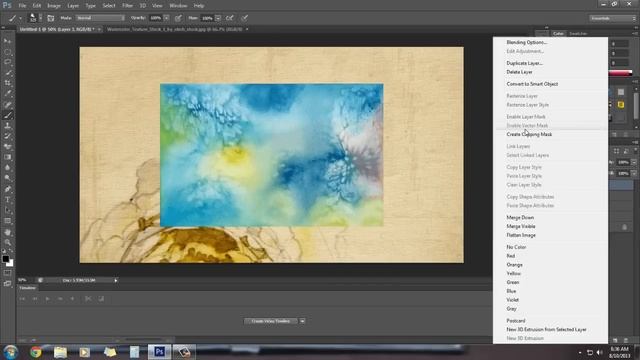Select the Zoom tool

(x=7, y=242)
